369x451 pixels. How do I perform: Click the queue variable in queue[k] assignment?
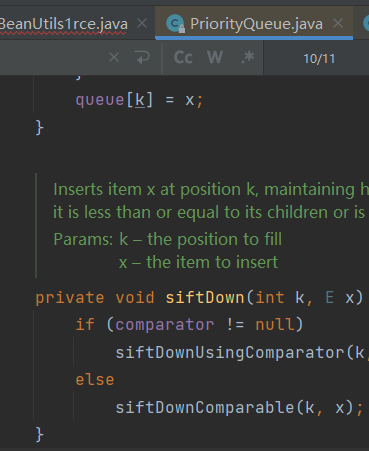[x=100, y=100]
